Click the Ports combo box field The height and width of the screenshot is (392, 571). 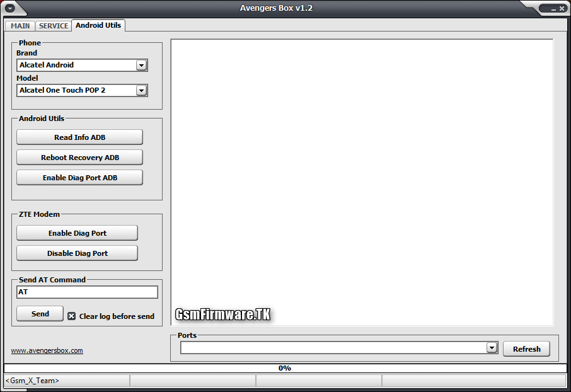[339, 347]
